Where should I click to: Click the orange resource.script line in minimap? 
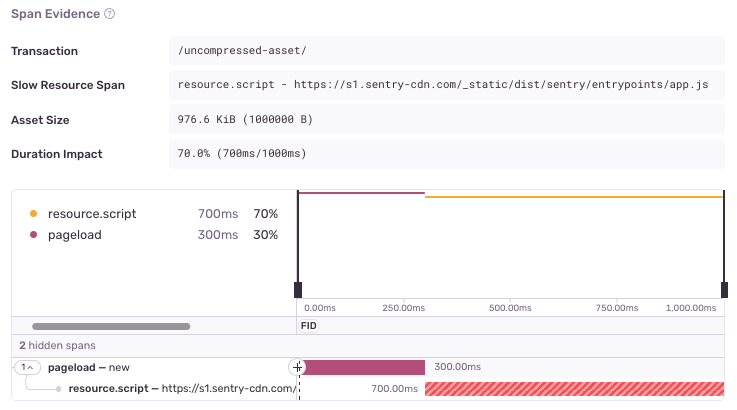coord(573,197)
